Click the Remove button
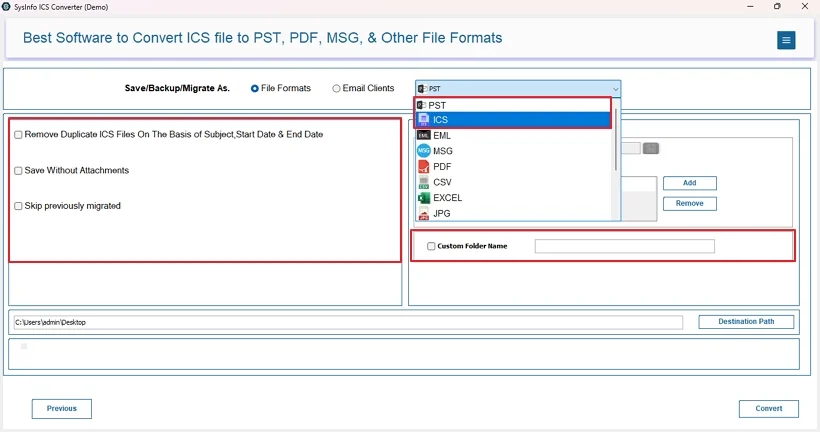 (690, 203)
